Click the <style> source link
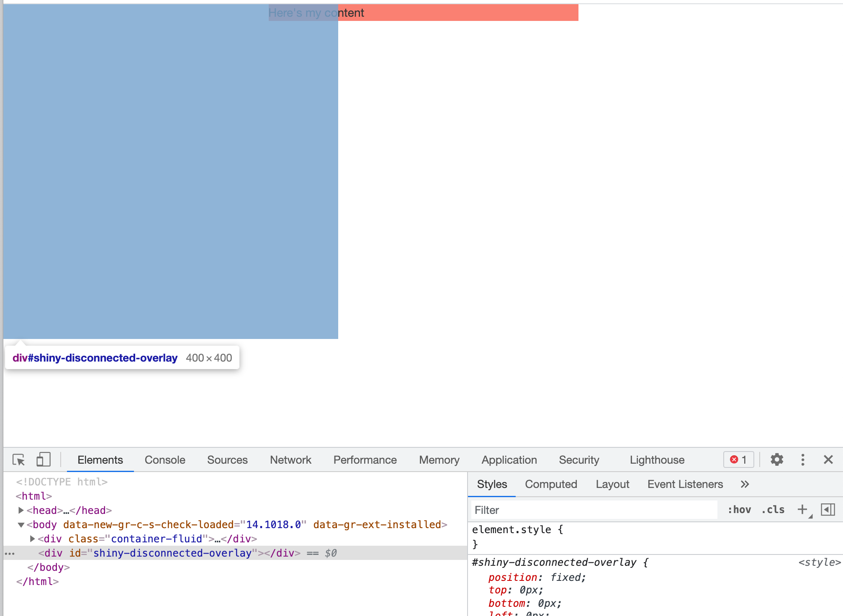This screenshot has width=843, height=616. (x=819, y=562)
